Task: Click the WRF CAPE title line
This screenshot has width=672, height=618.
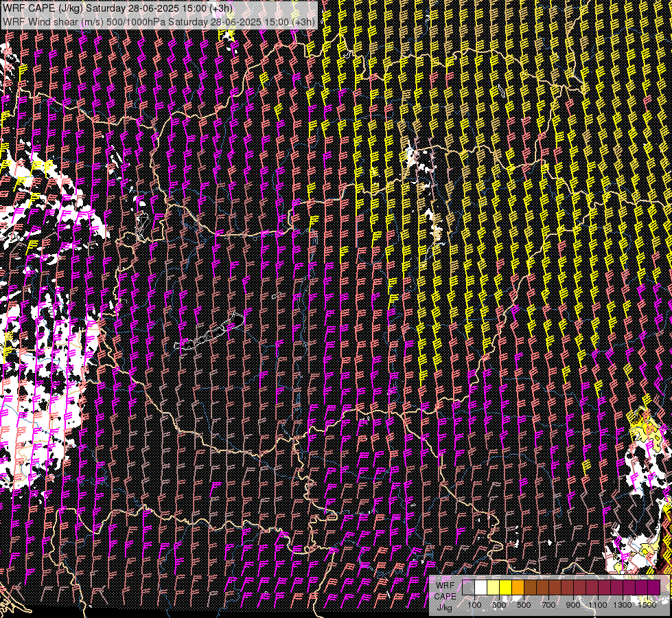Action: pos(117,8)
